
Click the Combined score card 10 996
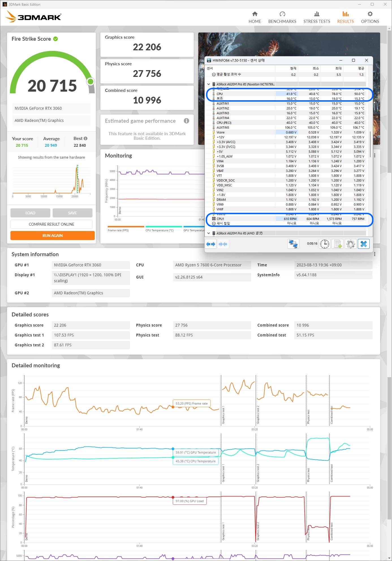pyautogui.click(x=147, y=98)
